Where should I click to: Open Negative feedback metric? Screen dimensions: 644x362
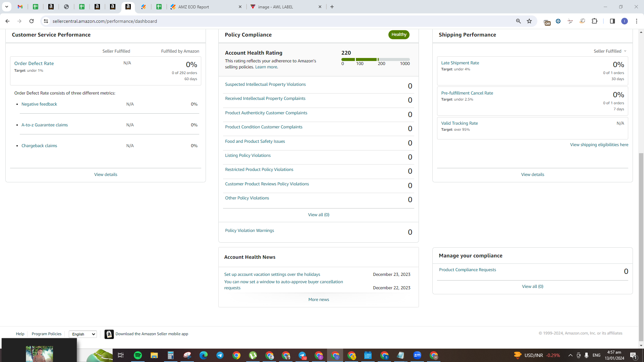[x=39, y=104]
